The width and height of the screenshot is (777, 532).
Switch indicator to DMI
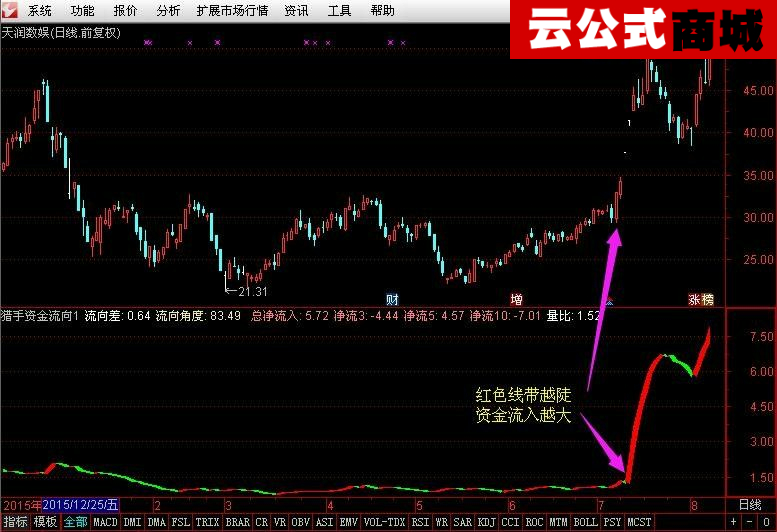click(x=132, y=522)
